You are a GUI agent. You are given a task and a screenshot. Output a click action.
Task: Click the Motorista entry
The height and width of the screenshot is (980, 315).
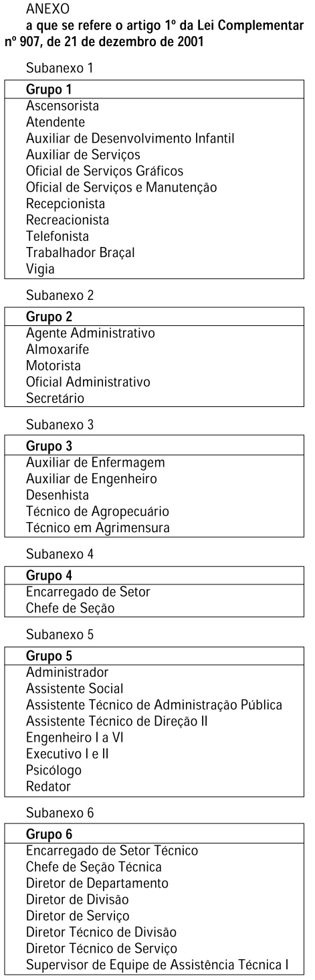tap(53, 366)
